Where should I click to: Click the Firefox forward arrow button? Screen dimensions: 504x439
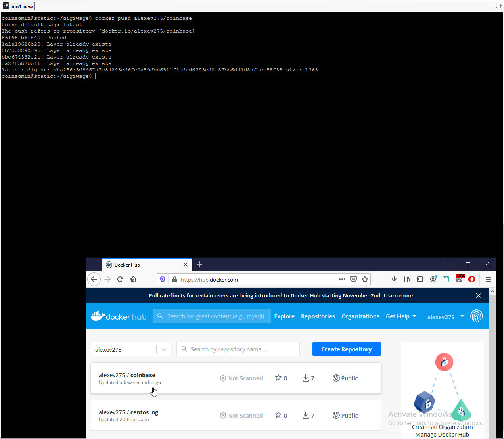pos(107,279)
